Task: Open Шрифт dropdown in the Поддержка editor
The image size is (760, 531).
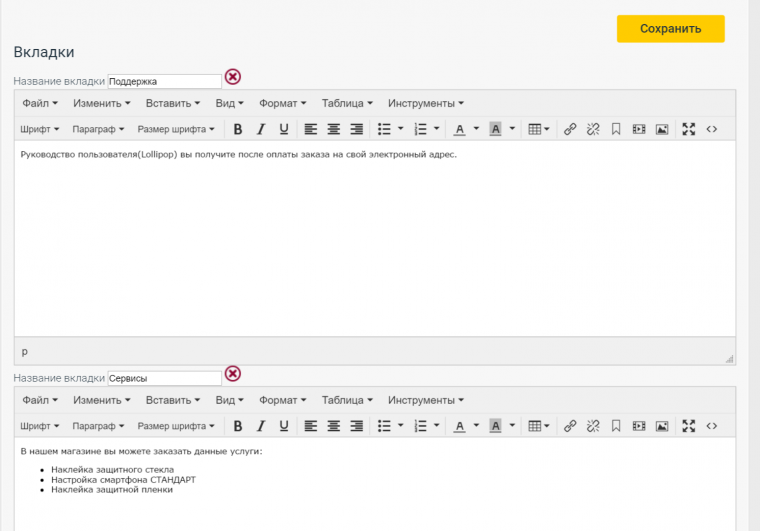Action: [x=40, y=129]
